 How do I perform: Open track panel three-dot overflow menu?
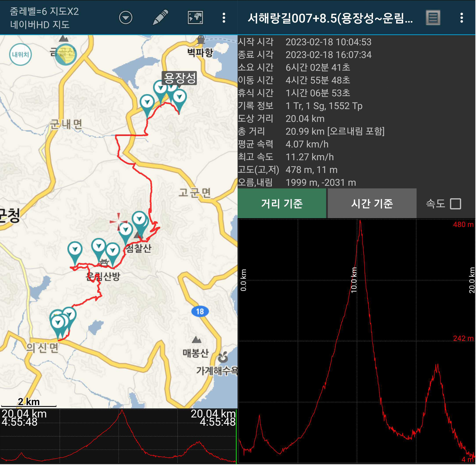click(x=462, y=18)
